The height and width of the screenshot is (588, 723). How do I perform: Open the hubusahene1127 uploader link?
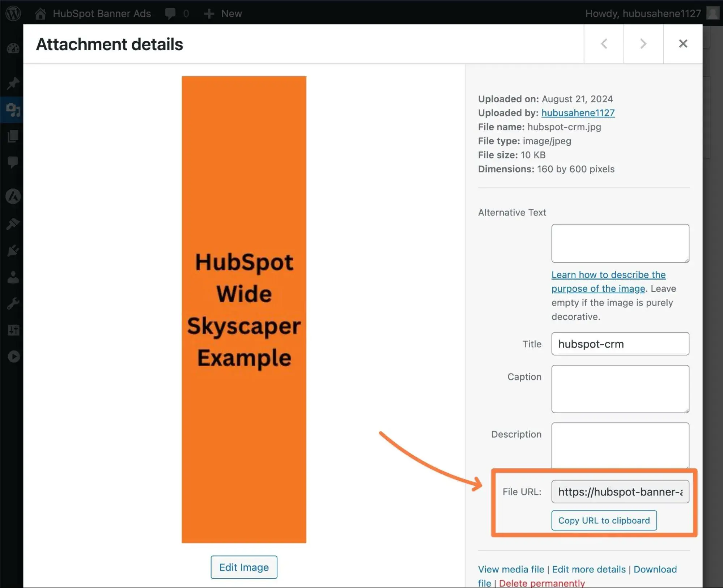[x=578, y=113]
